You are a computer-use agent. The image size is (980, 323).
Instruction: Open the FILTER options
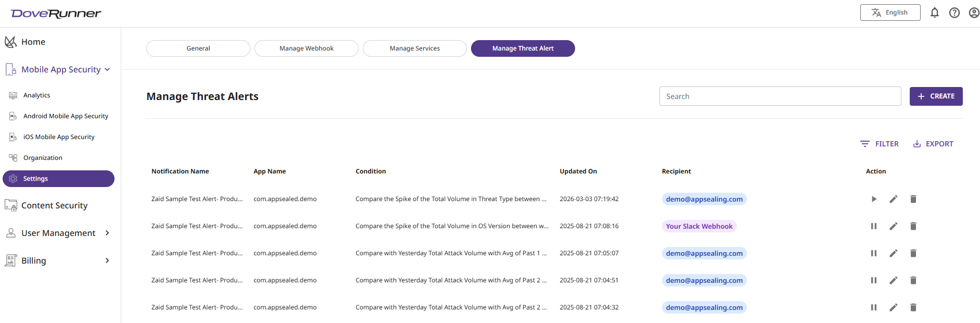pos(880,144)
